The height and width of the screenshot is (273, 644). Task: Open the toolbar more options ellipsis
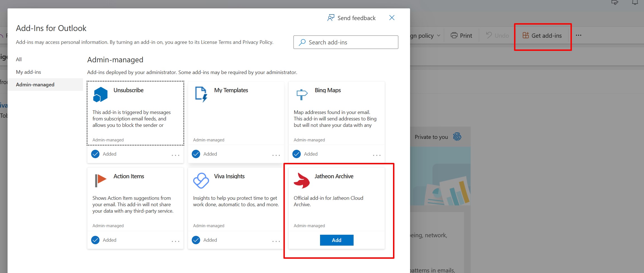(x=579, y=35)
